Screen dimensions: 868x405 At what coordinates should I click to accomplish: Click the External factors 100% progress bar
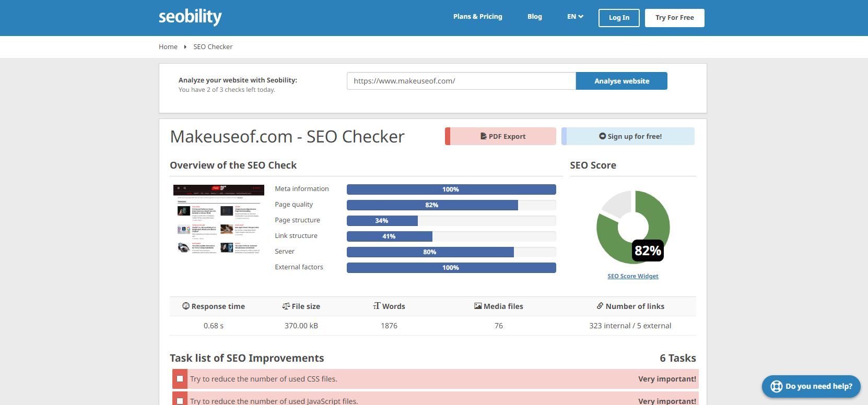tap(451, 268)
